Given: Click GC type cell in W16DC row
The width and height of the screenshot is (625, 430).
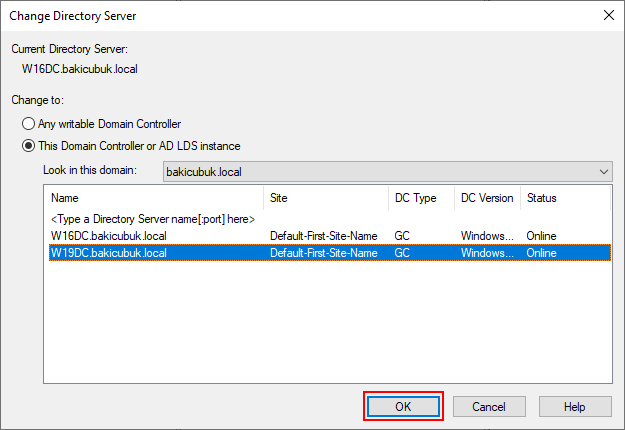Looking at the screenshot, I should 402,236.
